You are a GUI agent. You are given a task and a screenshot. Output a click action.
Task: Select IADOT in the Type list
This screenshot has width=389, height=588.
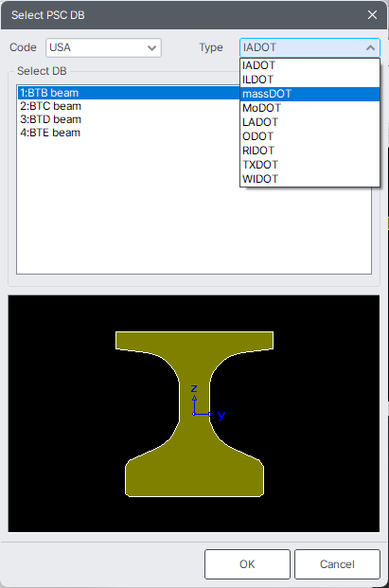coord(309,65)
